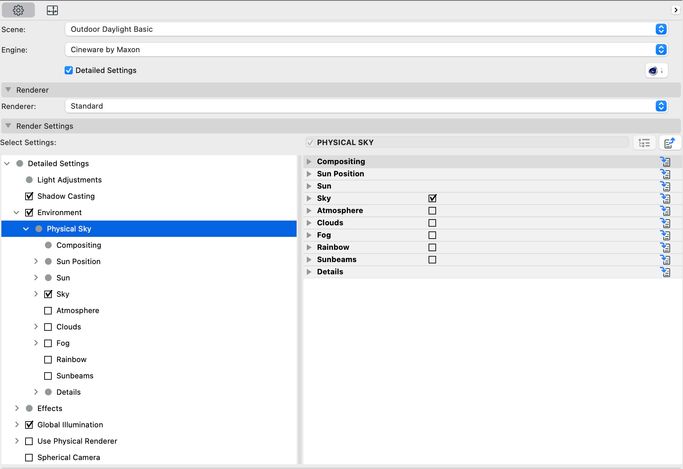
Task: Expand the Fog node in the tree
Action: tap(36, 343)
